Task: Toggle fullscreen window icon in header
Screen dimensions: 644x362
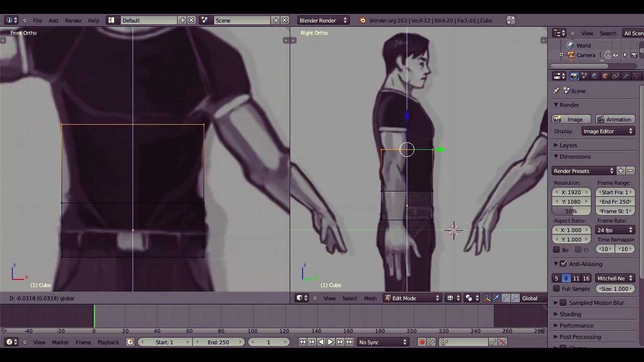Action: (x=511, y=21)
